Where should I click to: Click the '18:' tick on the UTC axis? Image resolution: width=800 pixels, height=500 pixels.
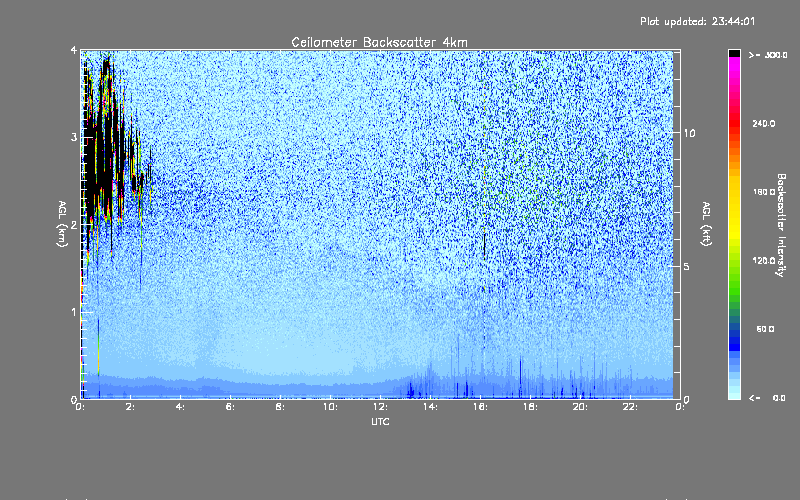(530, 407)
